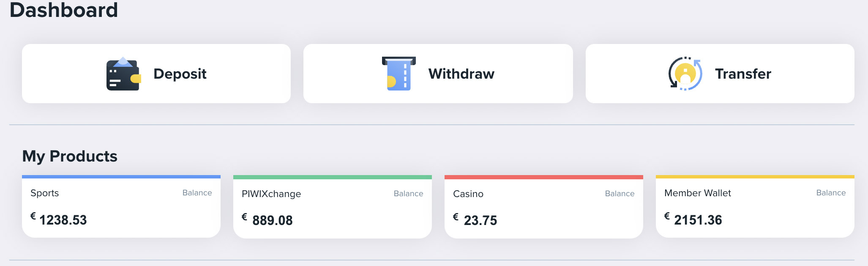
Task: Click the Deposit wallet icon
Action: pos(123,74)
